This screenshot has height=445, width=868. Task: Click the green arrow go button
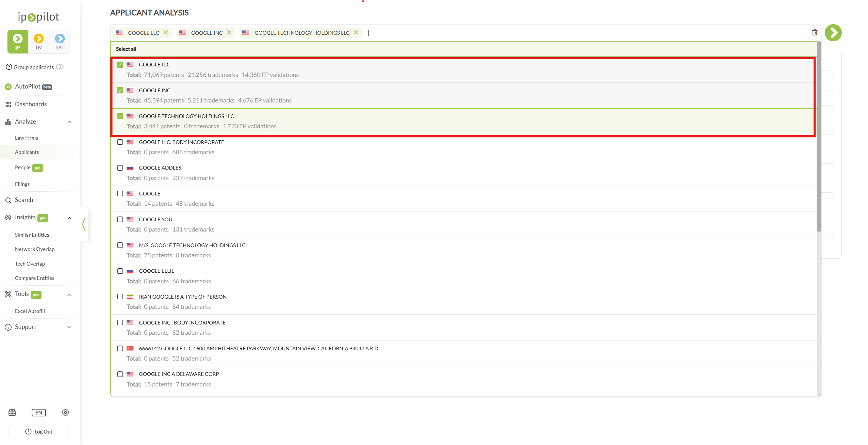833,33
